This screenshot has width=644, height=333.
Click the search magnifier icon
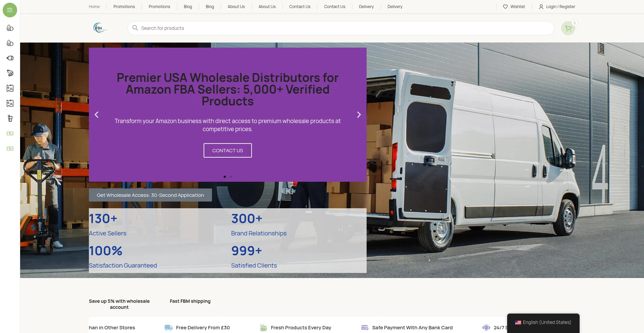point(135,28)
